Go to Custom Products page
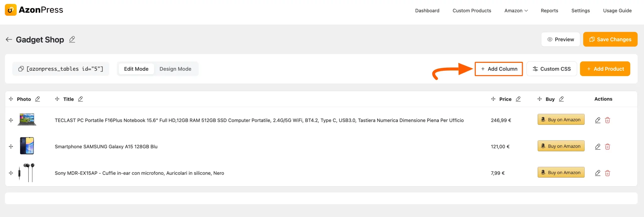 (x=472, y=11)
